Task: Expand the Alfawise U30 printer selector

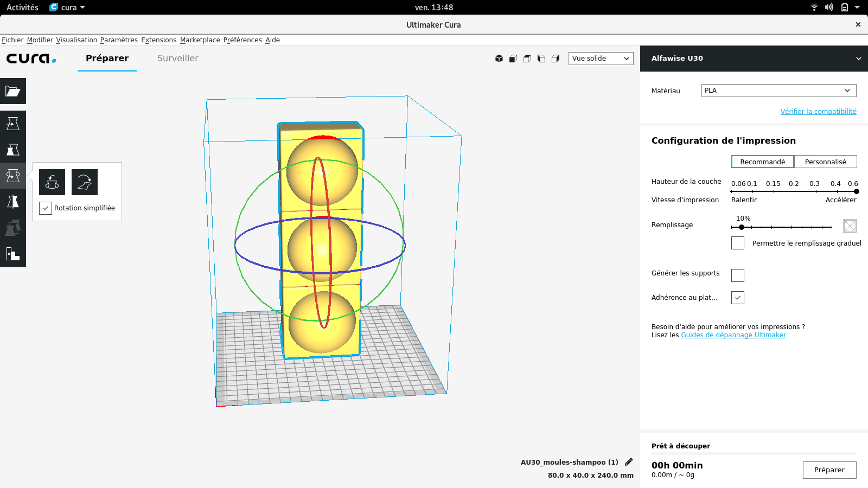Action: [754, 59]
